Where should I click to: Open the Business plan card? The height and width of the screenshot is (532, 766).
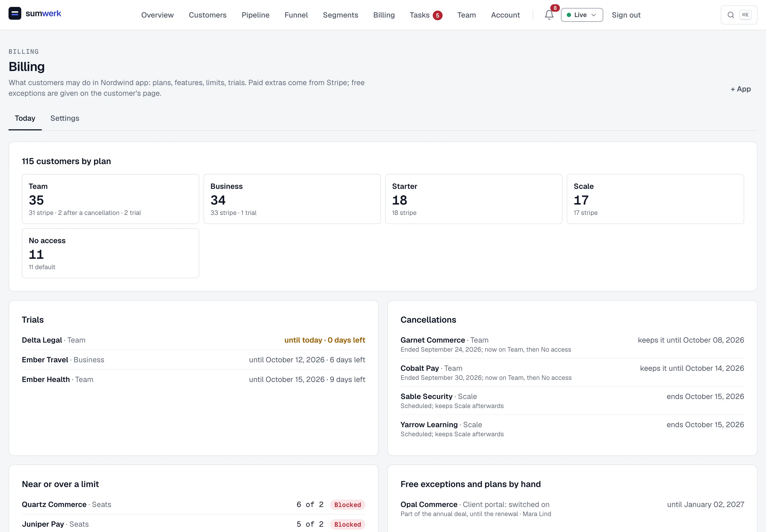point(292,199)
